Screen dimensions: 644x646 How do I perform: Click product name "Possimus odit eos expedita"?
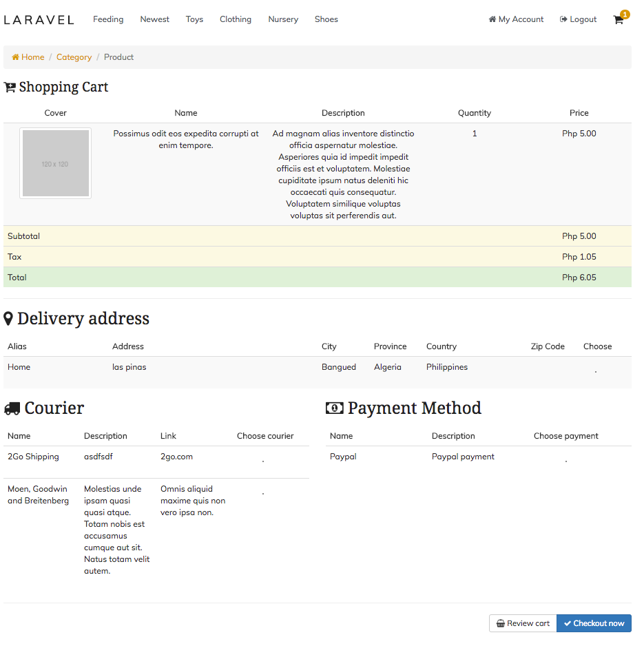(186, 140)
